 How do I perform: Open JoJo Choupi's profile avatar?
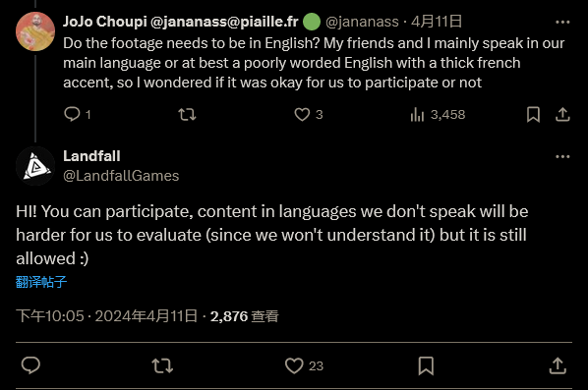click(35, 31)
